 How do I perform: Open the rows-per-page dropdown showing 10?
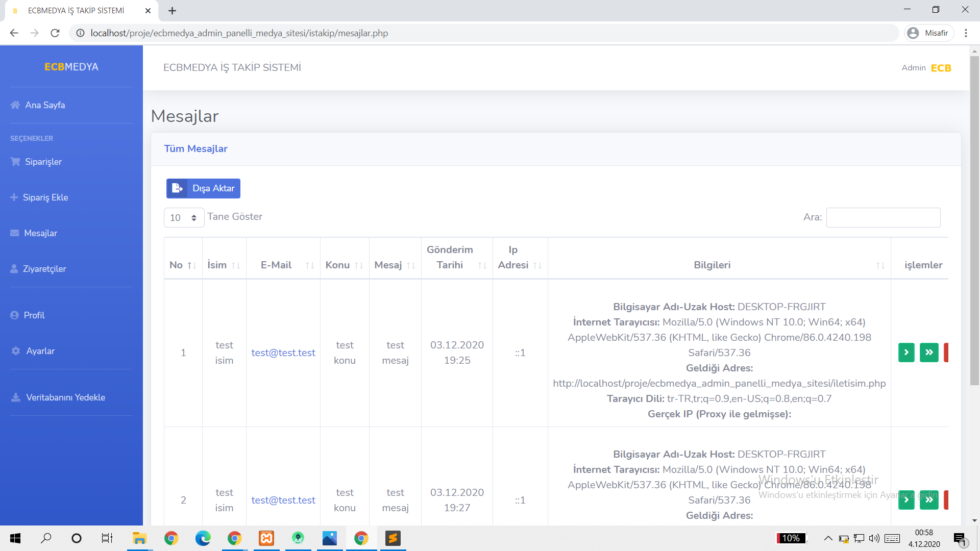(184, 218)
